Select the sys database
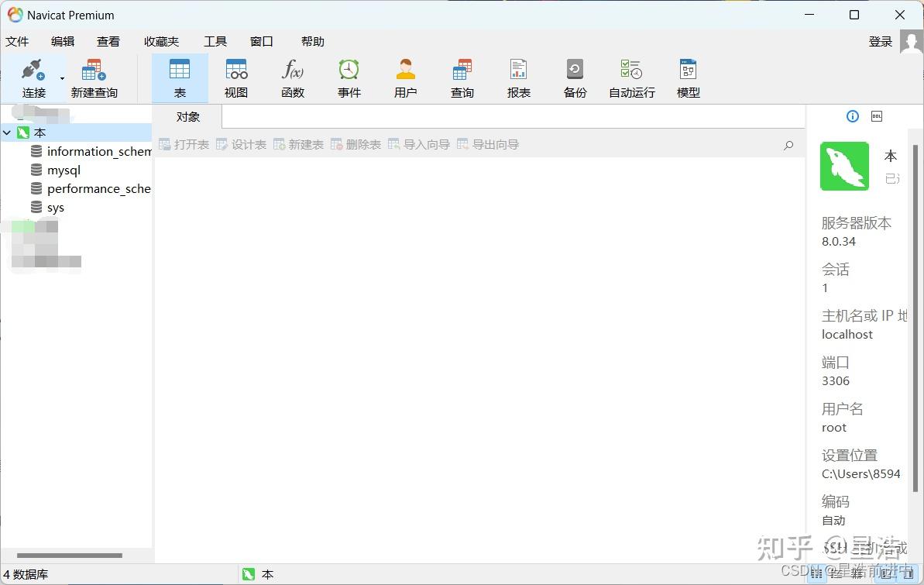The image size is (924, 585). [x=56, y=208]
